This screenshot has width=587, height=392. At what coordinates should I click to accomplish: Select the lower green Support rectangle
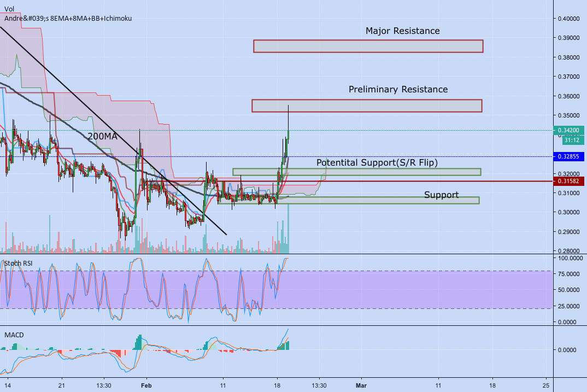coord(348,200)
